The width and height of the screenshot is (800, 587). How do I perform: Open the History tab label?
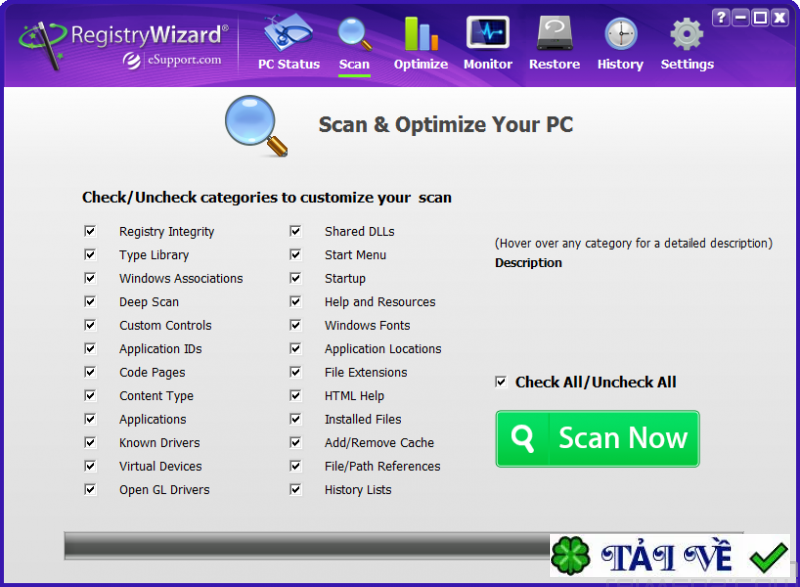620,64
